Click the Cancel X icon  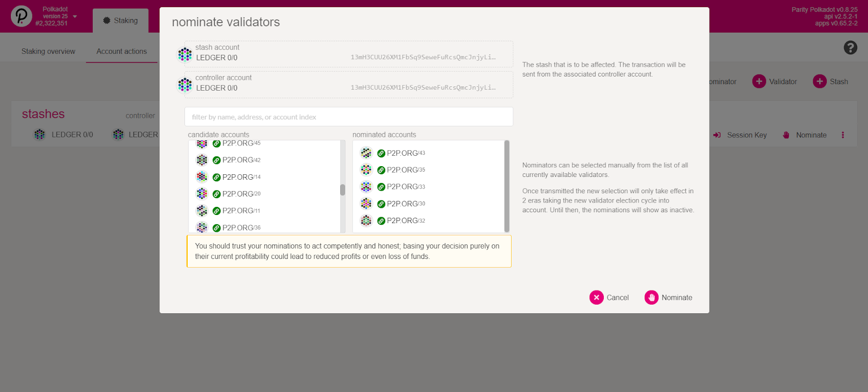click(x=596, y=298)
